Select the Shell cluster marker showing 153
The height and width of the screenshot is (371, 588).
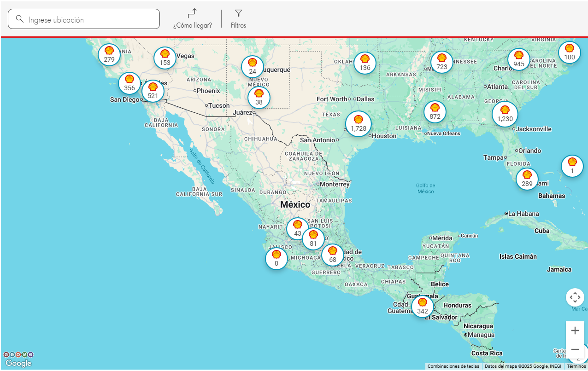point(165,58)
